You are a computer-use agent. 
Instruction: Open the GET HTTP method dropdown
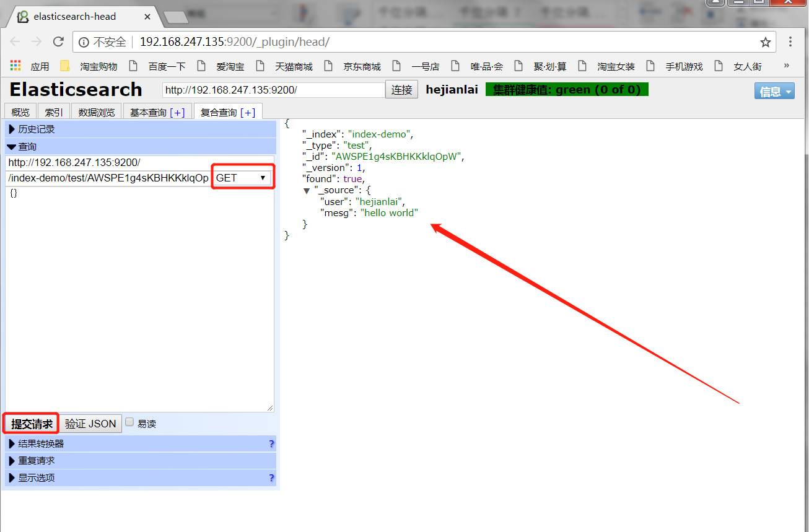point(242,178)
